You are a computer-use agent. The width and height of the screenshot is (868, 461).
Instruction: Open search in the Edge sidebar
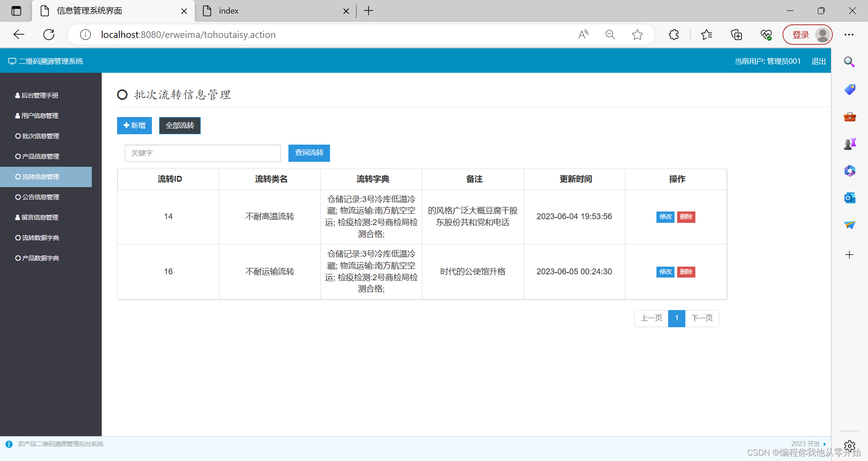pyautogui.click(x=849, y=61)
